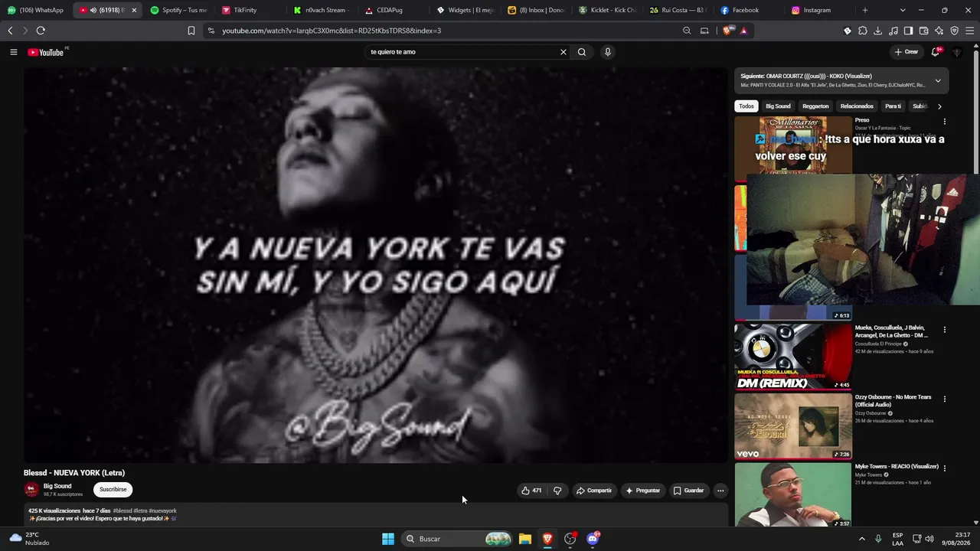980x551 pixels.
Task: Click the Brave Rewards triangle icon
Action: pos(743,31)
